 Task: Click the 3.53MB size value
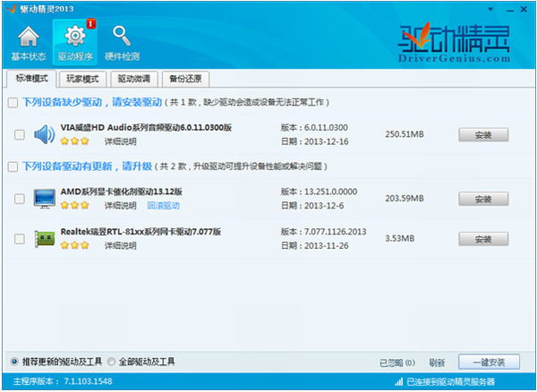[x=400, y=238]
